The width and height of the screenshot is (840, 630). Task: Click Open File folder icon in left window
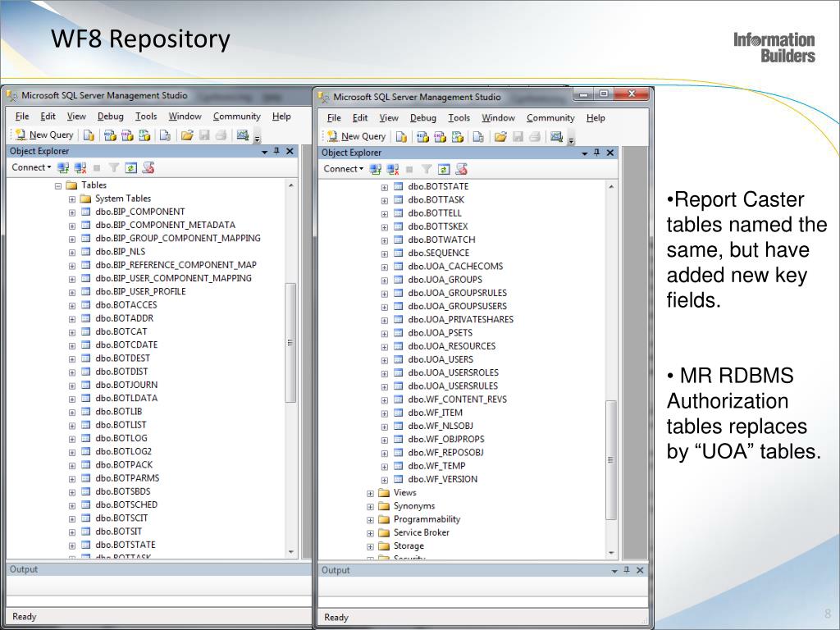pos(187,135)
